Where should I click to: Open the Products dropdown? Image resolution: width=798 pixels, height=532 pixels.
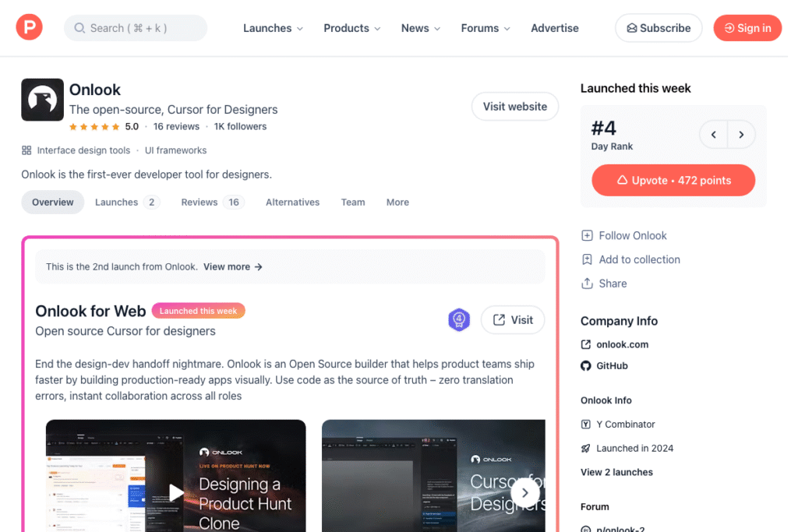click(351, 27)
